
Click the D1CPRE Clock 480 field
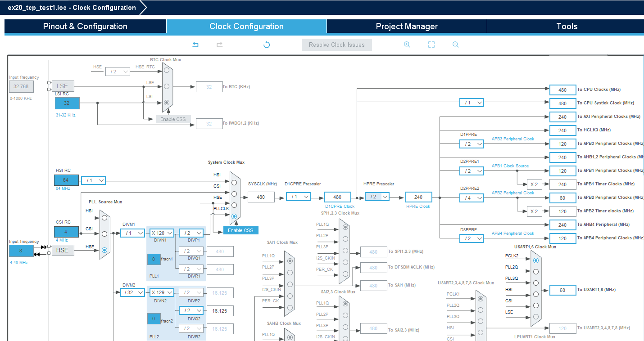point(337,197)
